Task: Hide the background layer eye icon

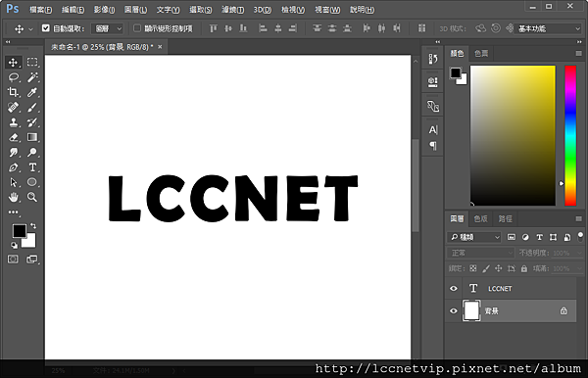Action: coord(454,311)
